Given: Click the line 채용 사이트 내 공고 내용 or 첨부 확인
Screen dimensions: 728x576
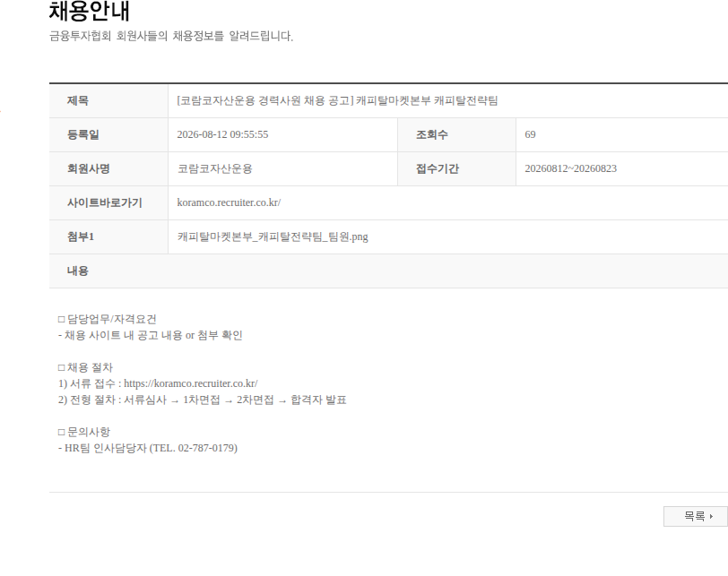Looking at the screenshot, I should pyautogui.click(x=151, y=335).
